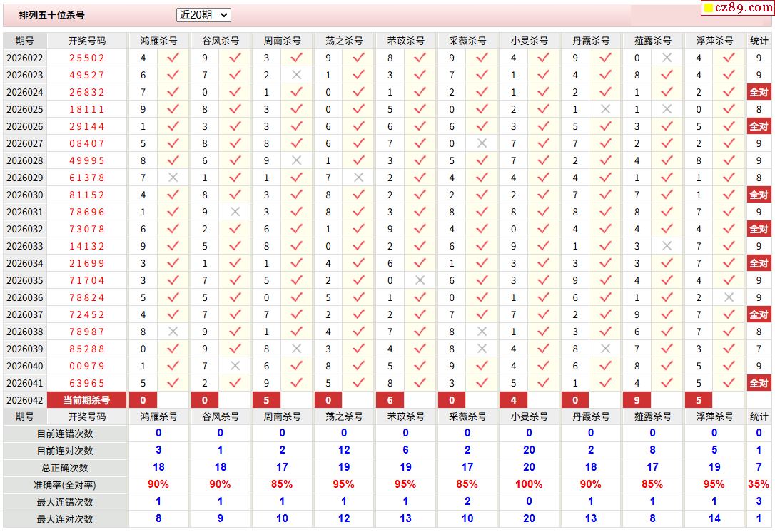Click the gray X in 周南杀号 for 2026023

[x=296, y=75]
